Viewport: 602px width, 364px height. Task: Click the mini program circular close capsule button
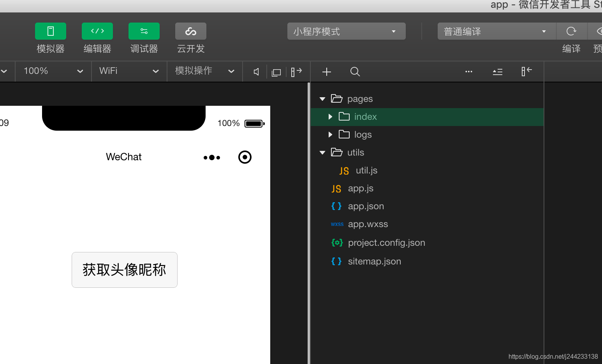click(x=245, y=157)
